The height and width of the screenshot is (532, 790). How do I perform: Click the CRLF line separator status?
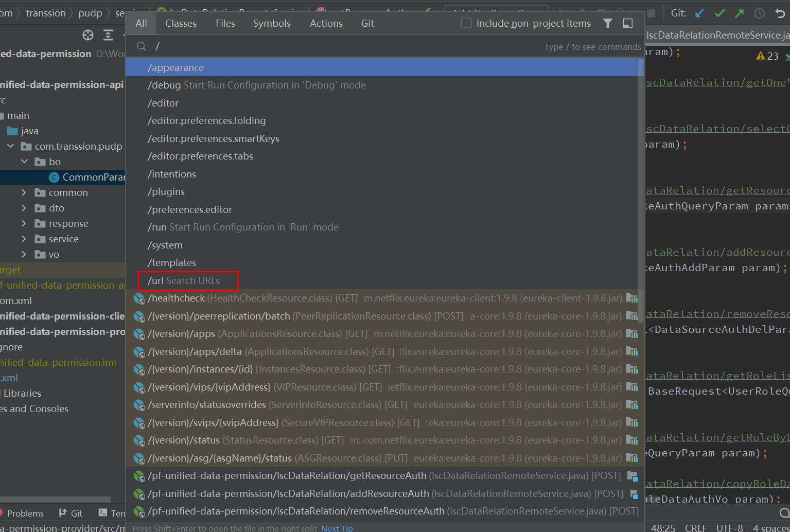(696, 528)
